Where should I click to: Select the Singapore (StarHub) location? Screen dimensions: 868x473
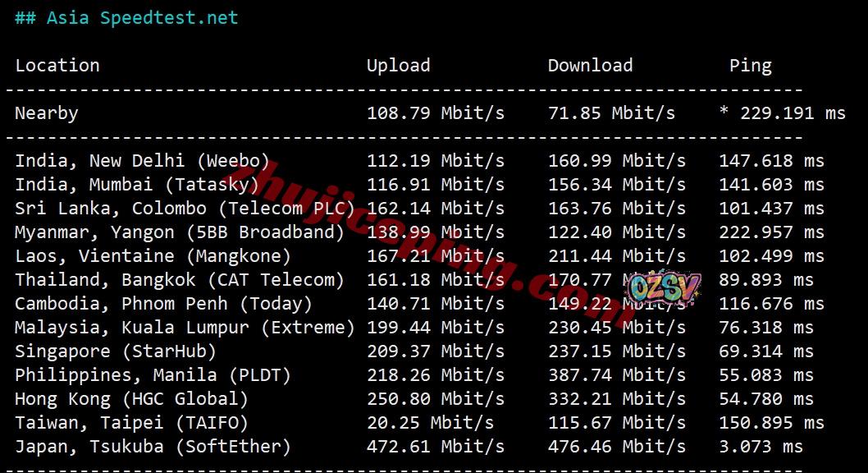[x=115, y=351]
